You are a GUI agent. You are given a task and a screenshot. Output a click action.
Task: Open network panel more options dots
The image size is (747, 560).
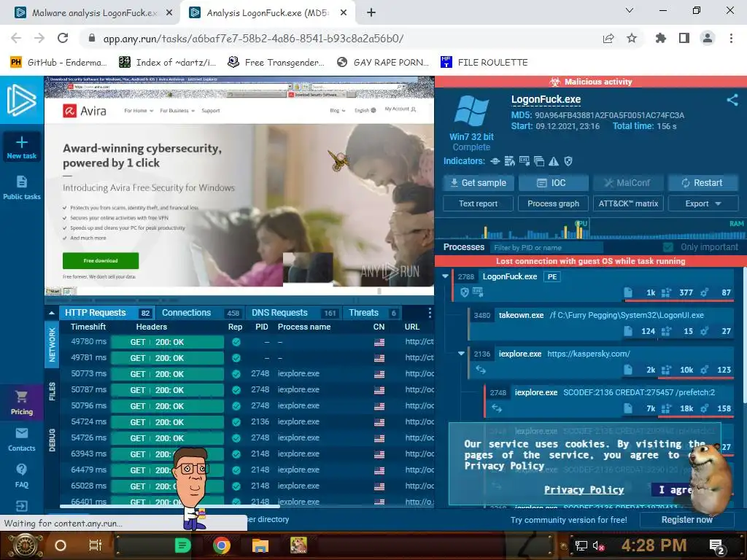pyautogui.click(x=430, y=313)
